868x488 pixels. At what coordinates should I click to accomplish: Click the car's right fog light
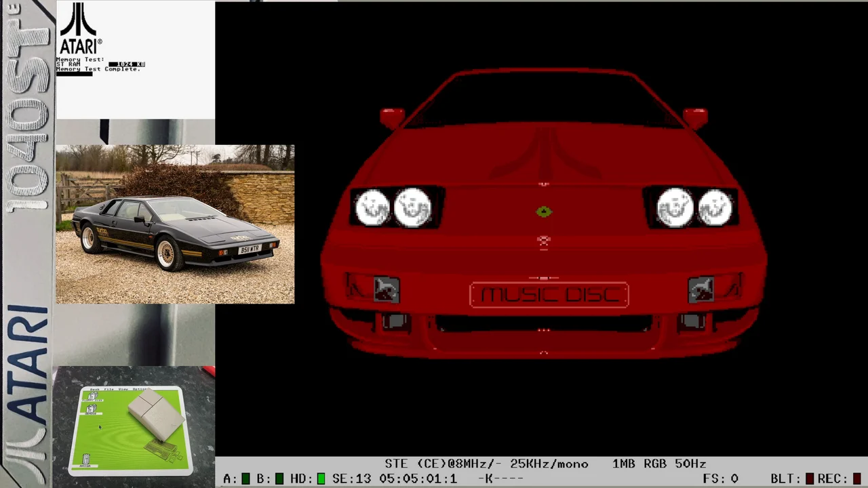(x=701, y=290)
